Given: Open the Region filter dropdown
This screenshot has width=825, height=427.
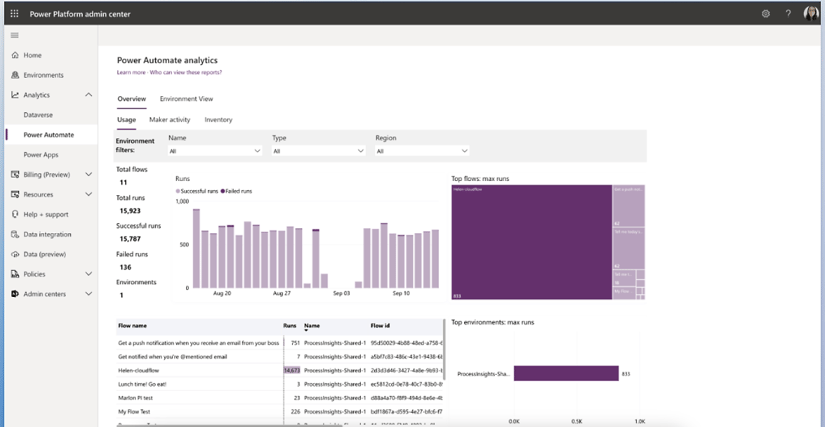Looking at the screenshot, I should point(422,151).
